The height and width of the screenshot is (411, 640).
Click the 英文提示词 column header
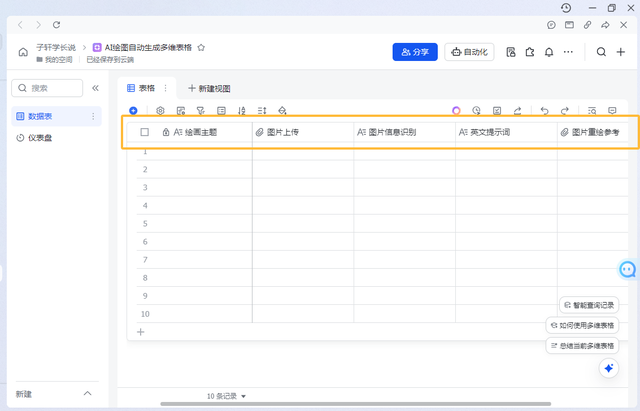pyautogui.click(x=506, y=132)
